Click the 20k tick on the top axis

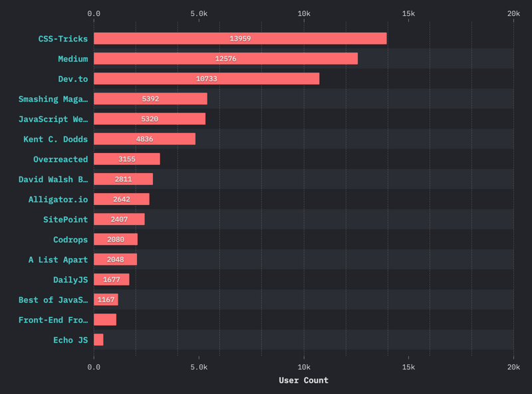[513, 13]
